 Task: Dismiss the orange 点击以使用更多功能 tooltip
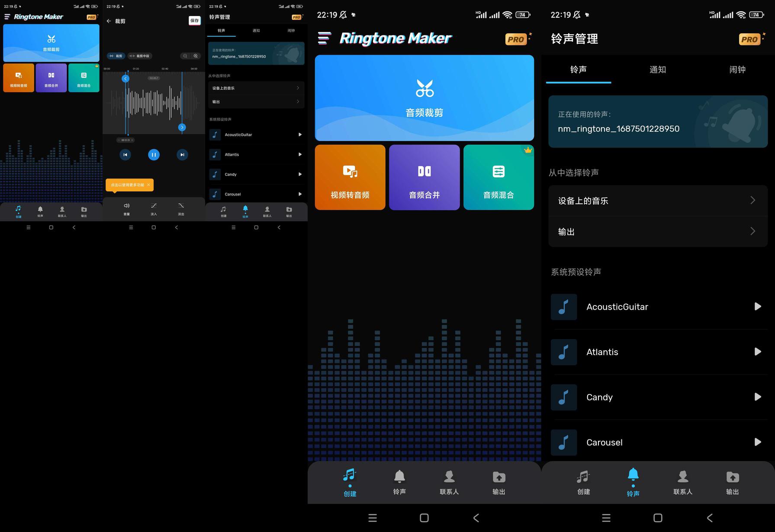pos(148,185)
